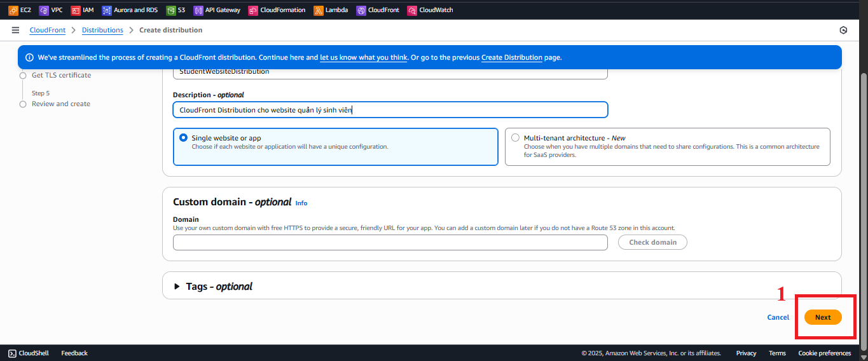Screen dimensions: 868x361
Task: Open the CloudFront shortcut icon
Action: [361, 10]
